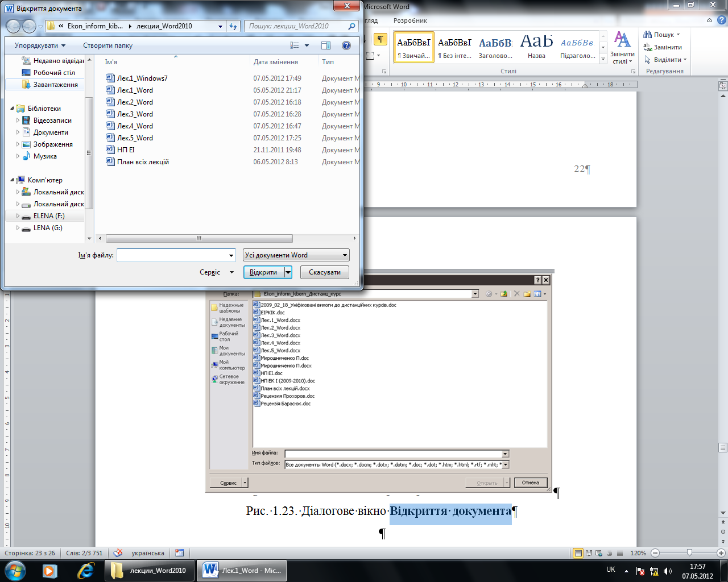Image resolution: width=728 pixels, height=582 pixels.
Task: Click the change view icon in dialog
Action: pyautogui.click(x=295, y=45)
